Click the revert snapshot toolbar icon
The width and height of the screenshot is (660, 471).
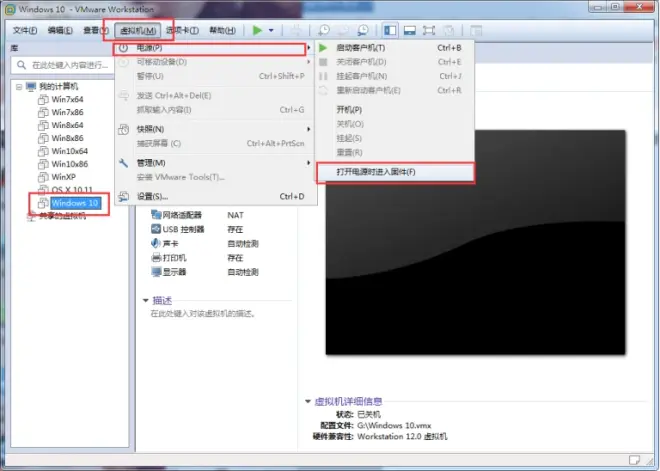point(343,30)
